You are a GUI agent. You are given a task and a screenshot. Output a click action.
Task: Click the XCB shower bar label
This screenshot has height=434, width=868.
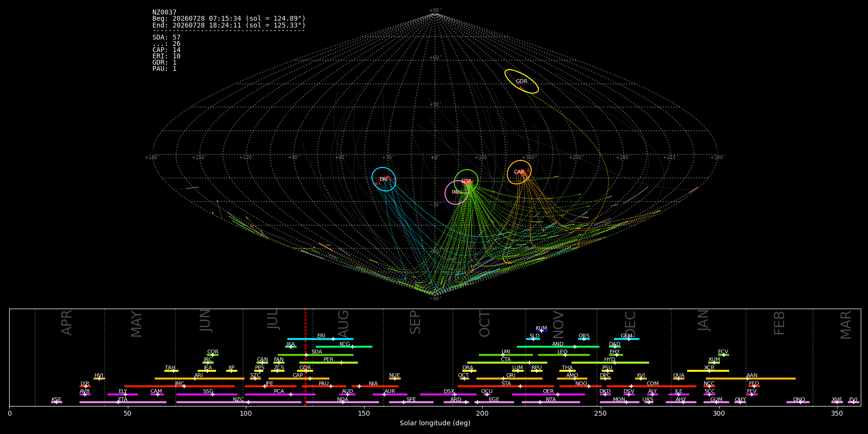pos(709,368)
